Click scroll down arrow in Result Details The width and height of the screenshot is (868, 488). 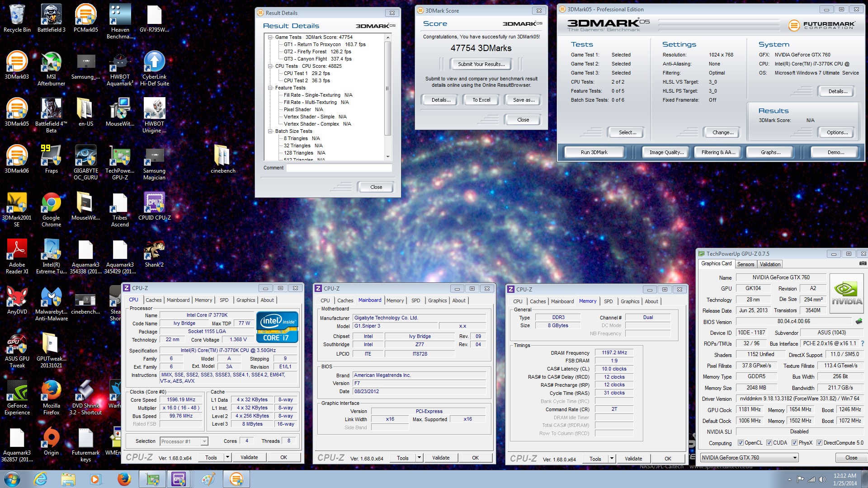click(x=388, y=157)
